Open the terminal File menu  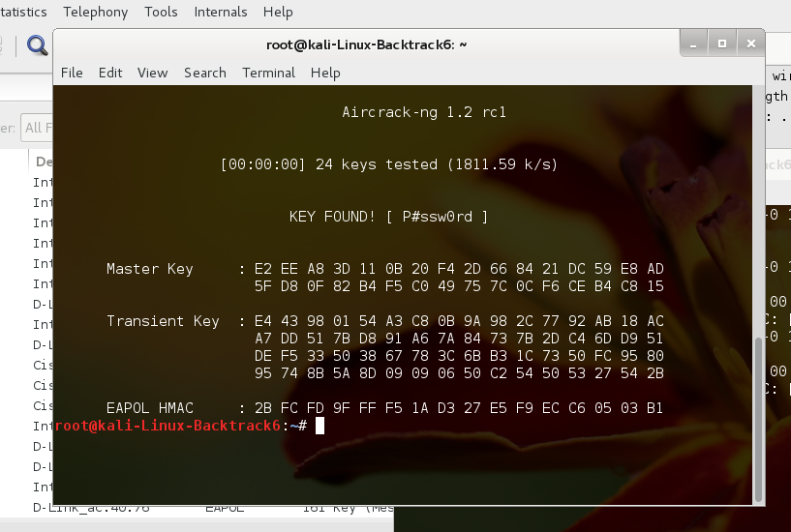72,74
